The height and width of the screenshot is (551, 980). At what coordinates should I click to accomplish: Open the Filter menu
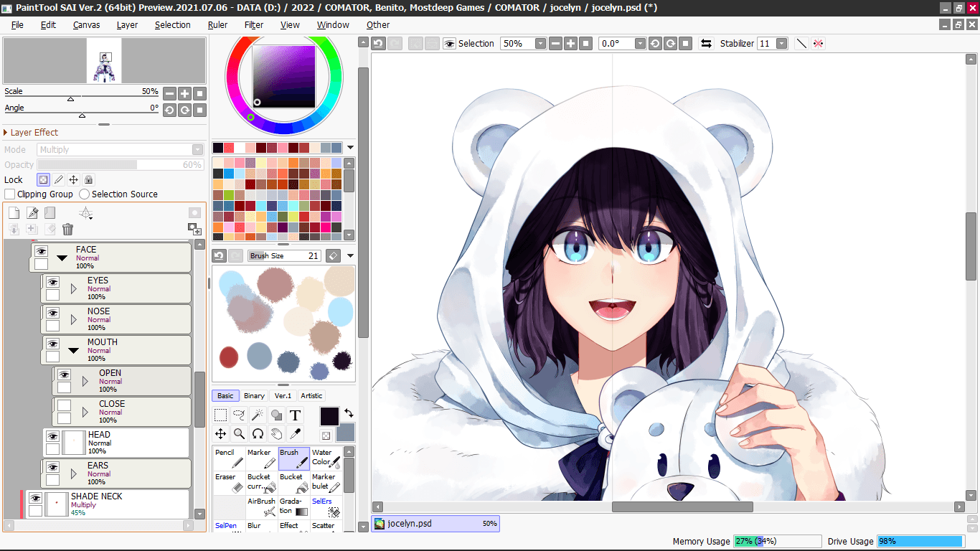point(254,24)
